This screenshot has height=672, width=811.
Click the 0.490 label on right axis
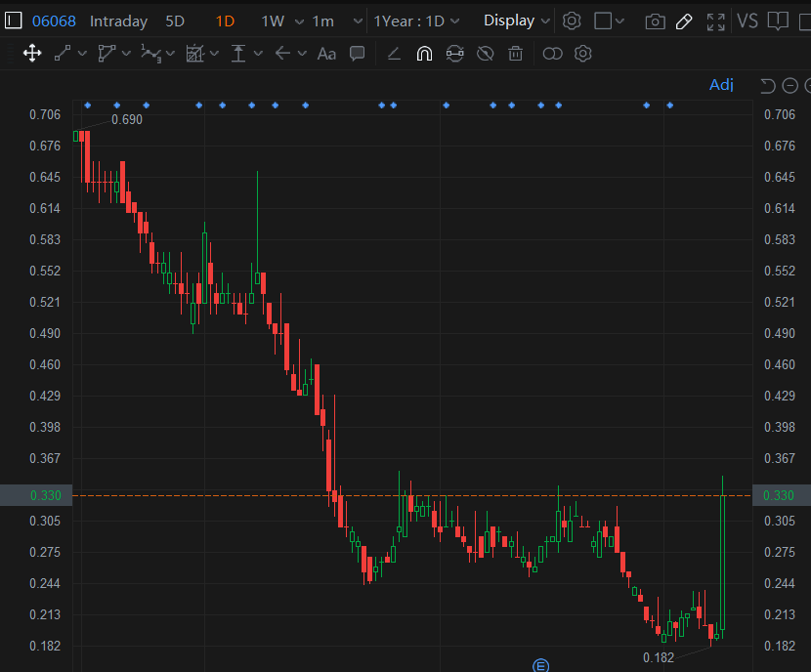(x=780, y=333)
